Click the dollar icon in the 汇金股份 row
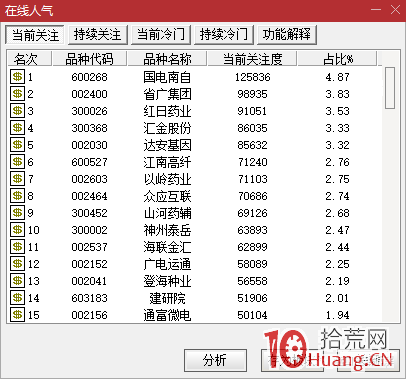The height and width of the screenshot is (379, 406). click(17, 128)
